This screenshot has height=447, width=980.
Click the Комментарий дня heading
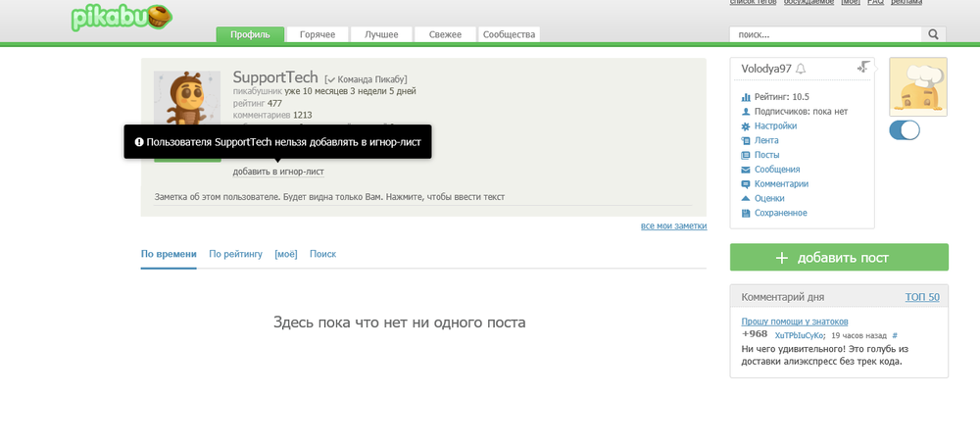click(x=782, y=297)
